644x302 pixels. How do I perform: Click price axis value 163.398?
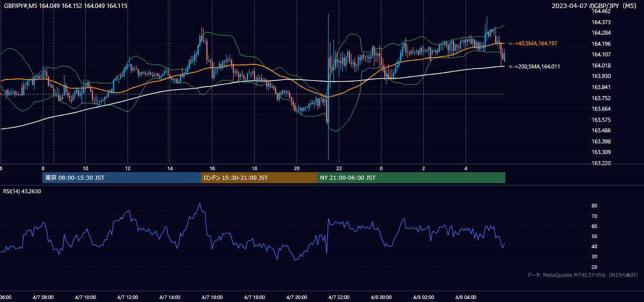(601, 141)
